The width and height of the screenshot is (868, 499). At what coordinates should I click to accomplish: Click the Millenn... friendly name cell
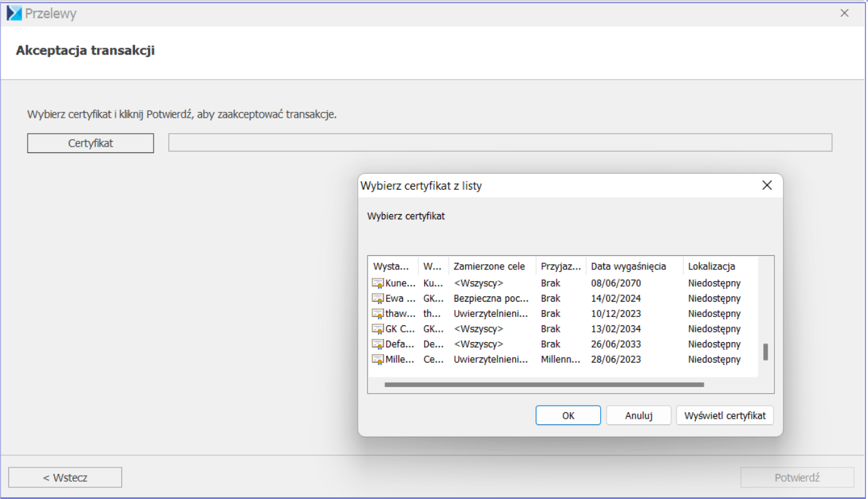tap(560, 359)
